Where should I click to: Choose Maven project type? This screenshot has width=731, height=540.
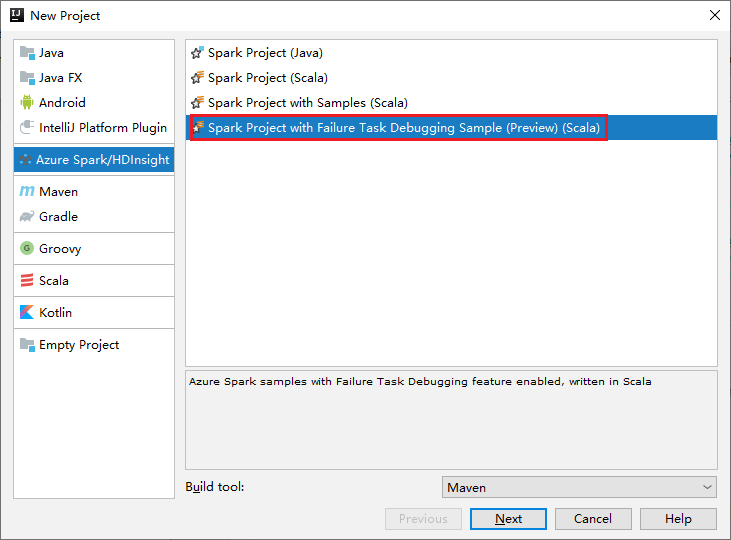(94, 191)
